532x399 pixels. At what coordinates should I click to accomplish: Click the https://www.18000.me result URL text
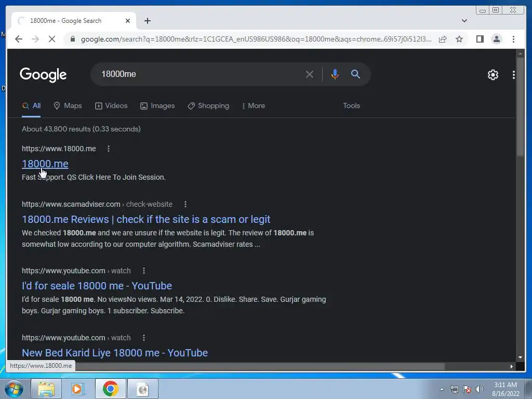(x=59, y=149)
